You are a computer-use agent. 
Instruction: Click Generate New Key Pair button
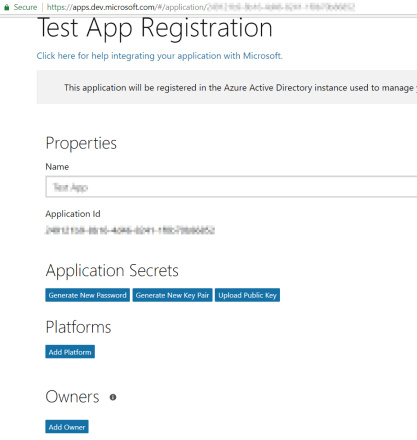[172, 295]
